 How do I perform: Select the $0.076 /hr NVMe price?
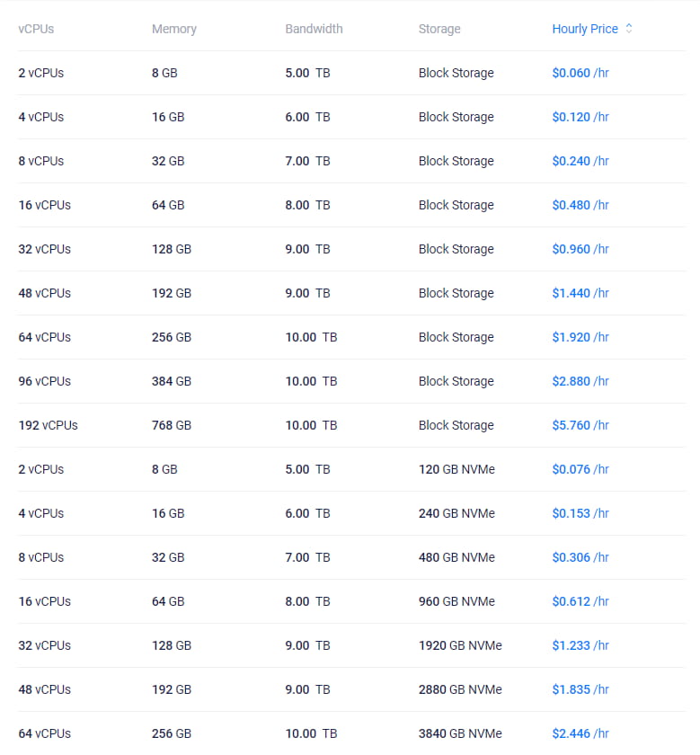[x=580, y=469]
